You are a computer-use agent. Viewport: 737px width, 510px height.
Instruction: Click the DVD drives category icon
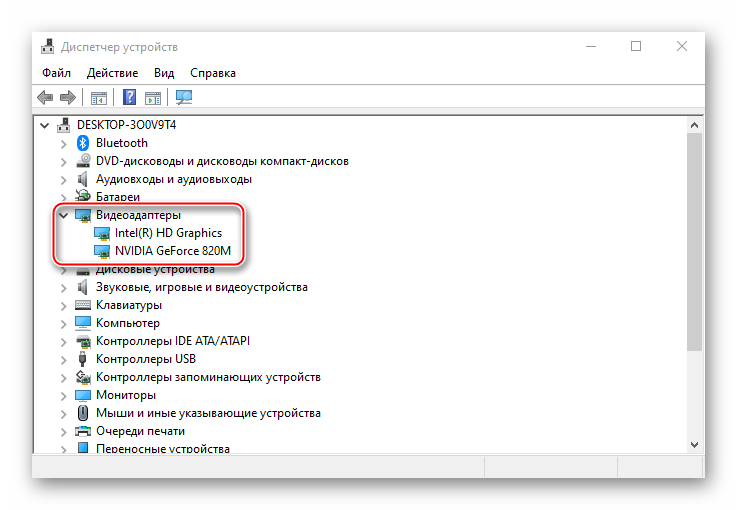(x=83, y=161)
